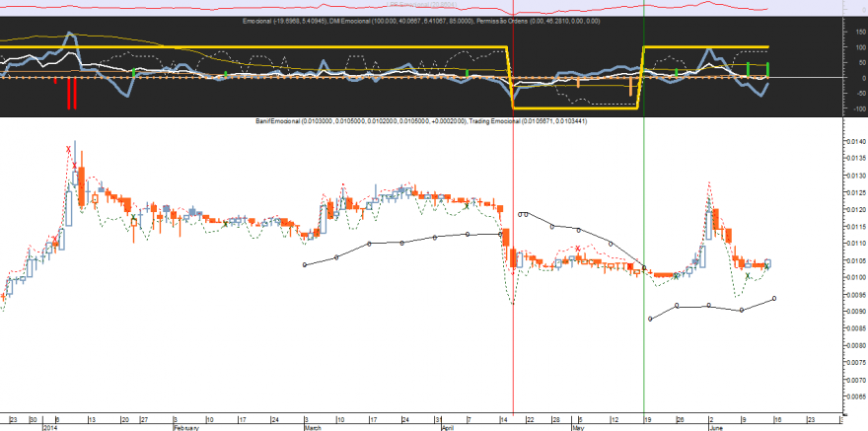The image size is (868, 431).
Task: Click the 31 date tick on time axis
Action: tap(438, 419)
